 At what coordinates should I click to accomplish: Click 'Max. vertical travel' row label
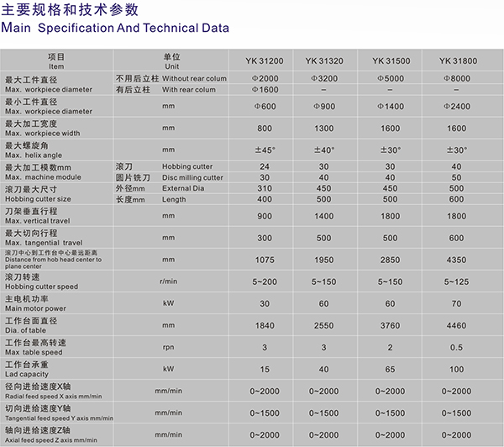(x=38, y=221)
